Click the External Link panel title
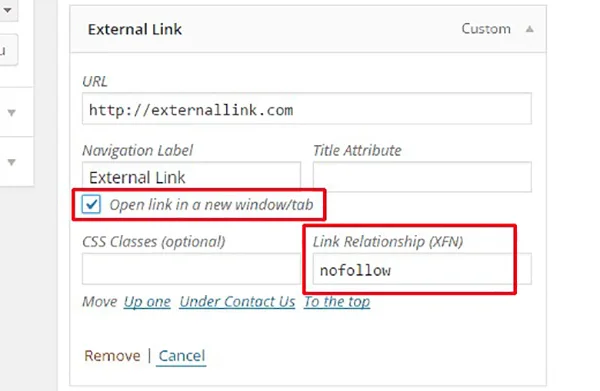Screen dimensions: 600x391 click(135, 29)
